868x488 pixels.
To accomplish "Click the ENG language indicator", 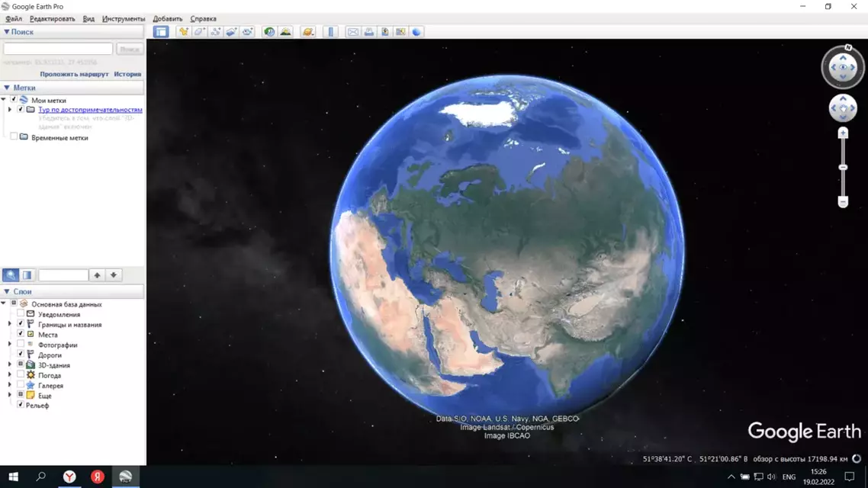I will 789,477.
